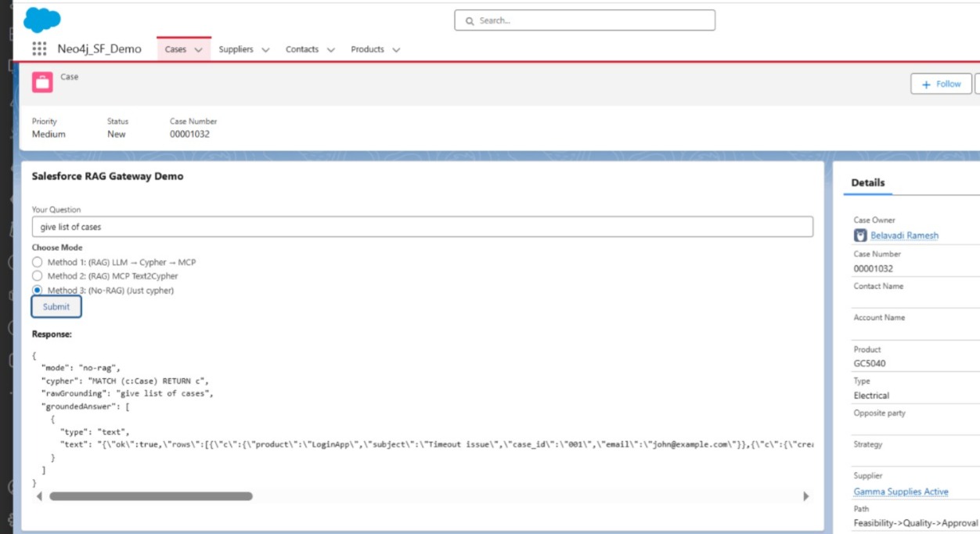Screen dimensions: 980x534
Task: Expand the Cases tab dropdown chevron
Action: (198, 50)
